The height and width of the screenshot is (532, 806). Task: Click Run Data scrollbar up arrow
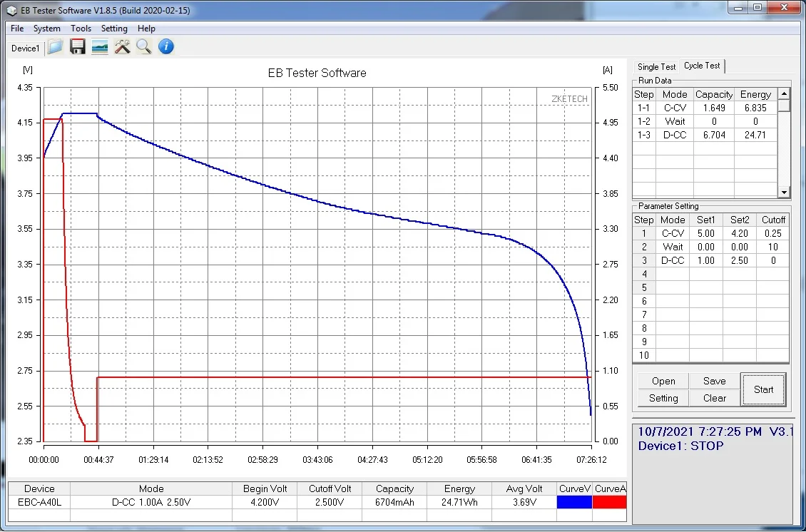(x=783, y=93)
